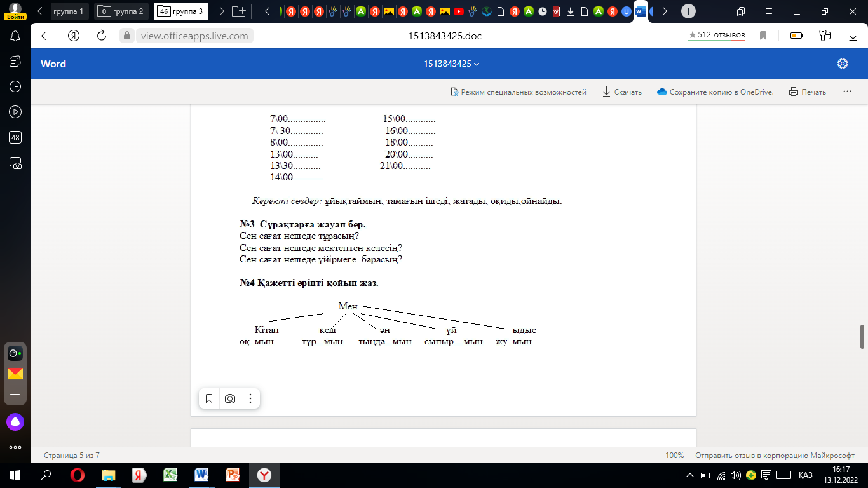The image size is (868, 488).
Task: Open sidebar more options three dots
Action: [x=15, y=447]
